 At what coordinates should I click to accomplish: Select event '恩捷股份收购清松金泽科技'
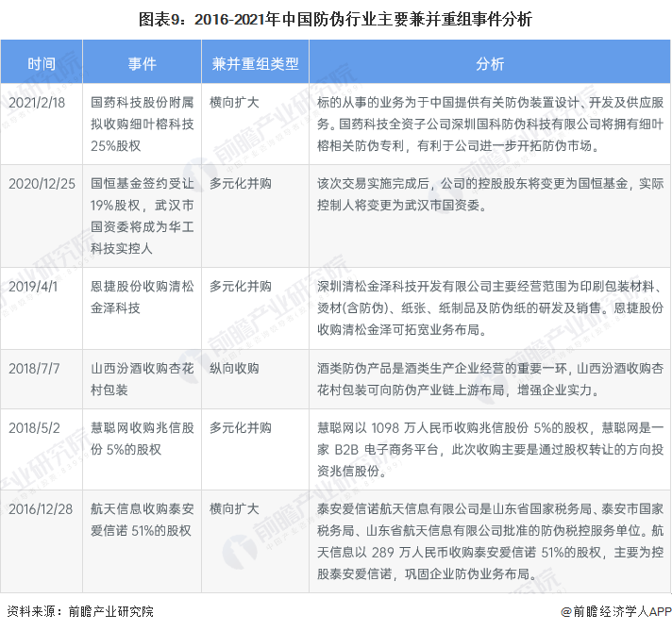(142, 297)
